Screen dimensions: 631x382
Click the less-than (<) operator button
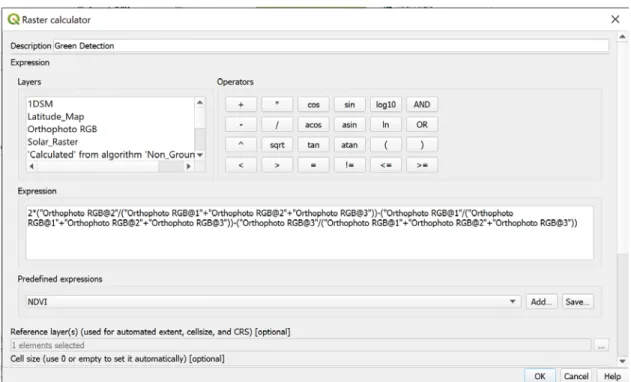(x=241, y=165)
